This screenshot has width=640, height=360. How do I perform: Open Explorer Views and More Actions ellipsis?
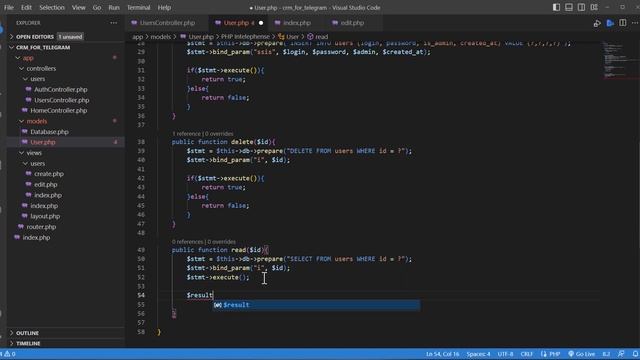click(113, 23)
